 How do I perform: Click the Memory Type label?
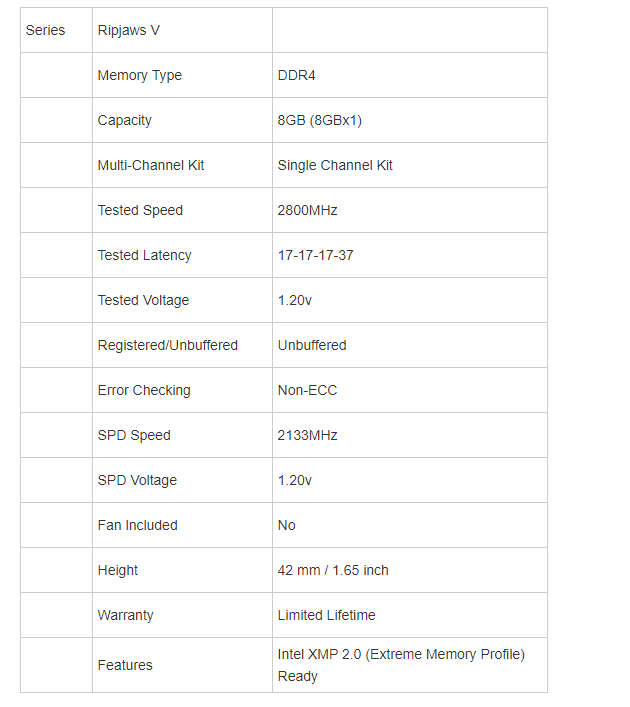point(140,75)
